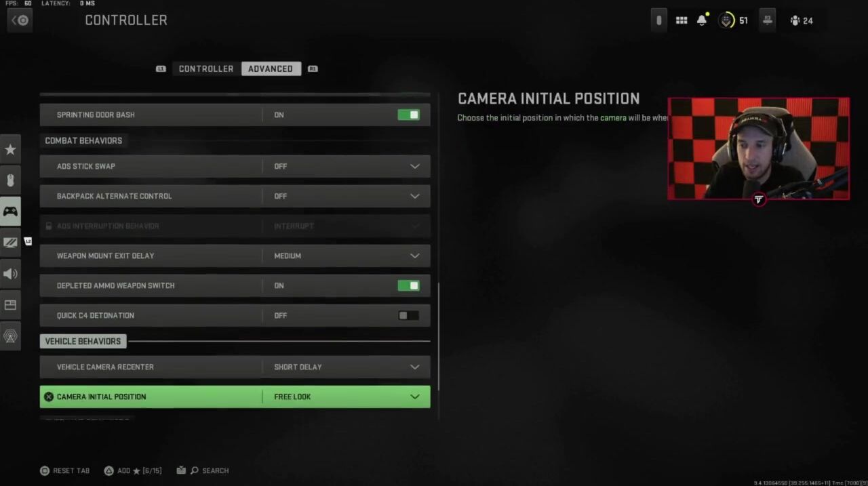The image size is (868, 486).
Task: Expand ADS Stick Swap dropdown
Action: click(x=235, y=166)
